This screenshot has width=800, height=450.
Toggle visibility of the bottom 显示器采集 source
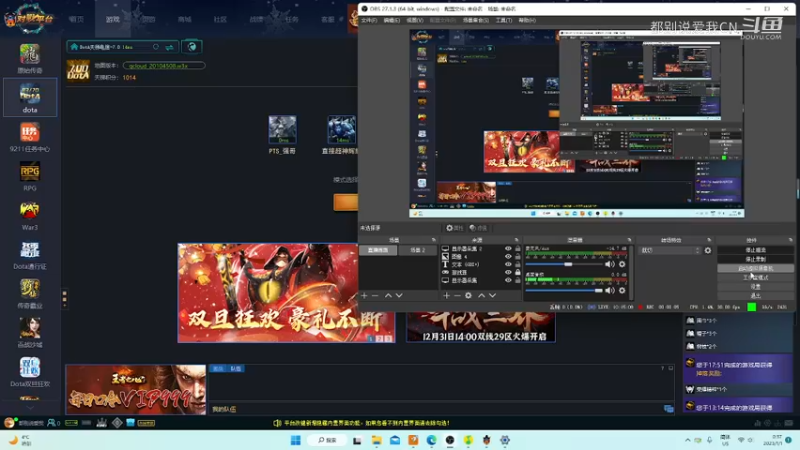[508, 280]
